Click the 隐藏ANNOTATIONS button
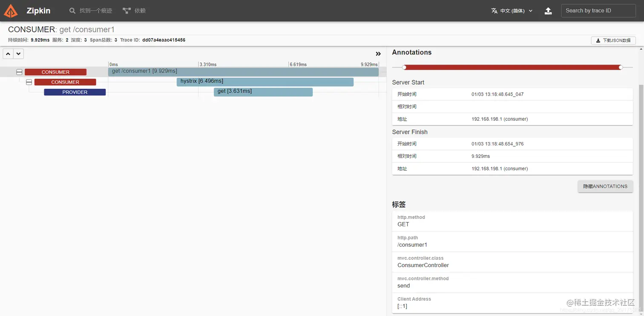This screenshot has width=644, height=316. coord(605,186)
